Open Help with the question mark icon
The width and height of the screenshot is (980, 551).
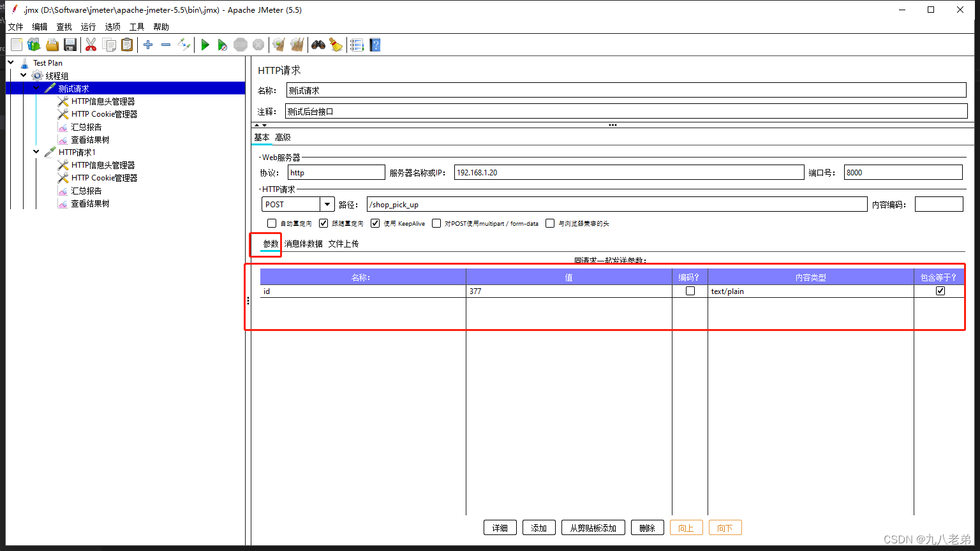375,45
